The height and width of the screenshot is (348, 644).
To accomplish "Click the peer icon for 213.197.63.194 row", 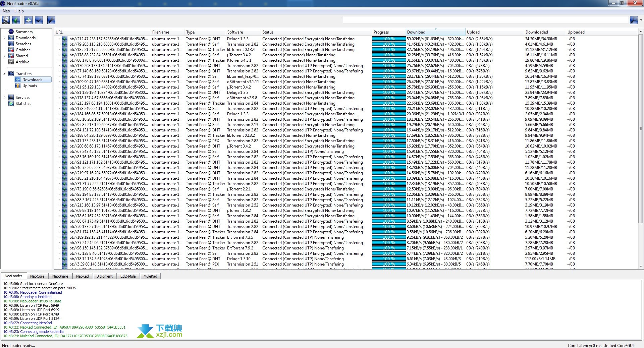I will click(x=65, y=103).
